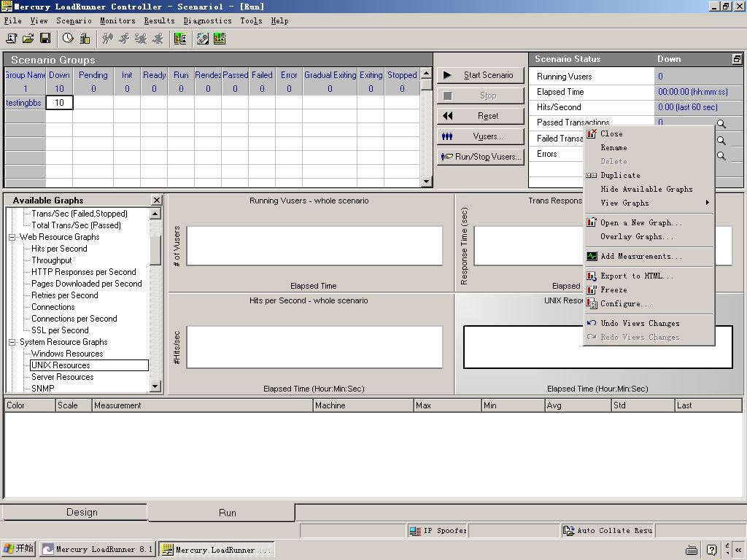The height and width of the screenshot is (560, 747).
Task: Select Pages Downloaded per Second tree item
Action: [x=86, y=284]
